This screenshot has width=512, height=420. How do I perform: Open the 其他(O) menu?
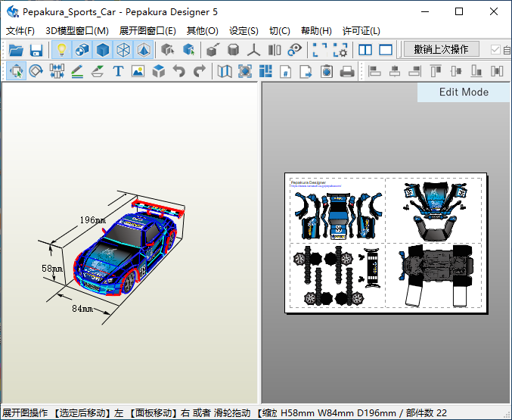203,31
